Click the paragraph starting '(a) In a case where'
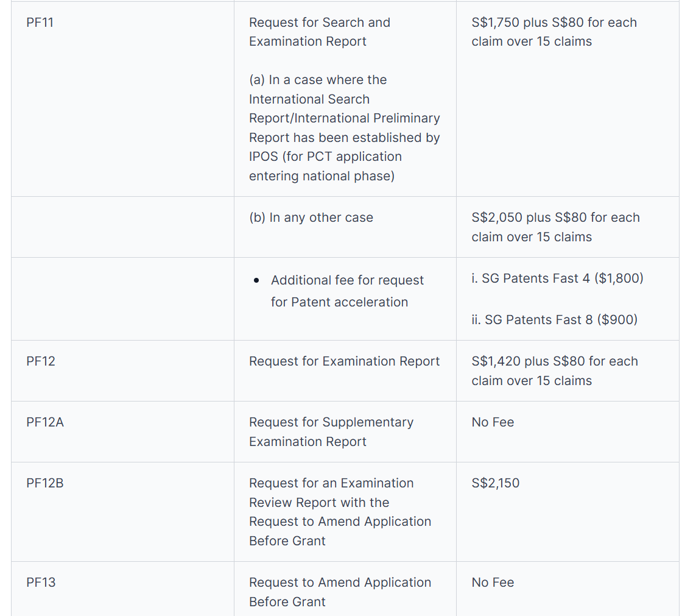Screen dimensions: 696x616 [344, 128]
